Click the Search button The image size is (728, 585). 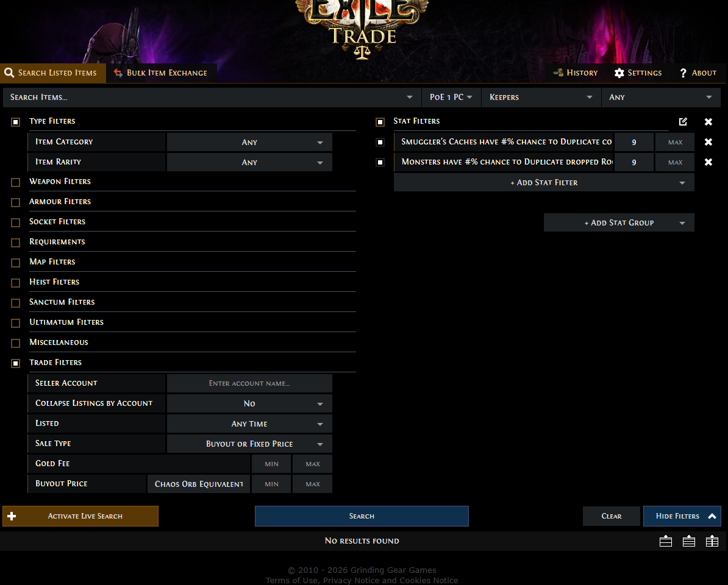[362, 516]
